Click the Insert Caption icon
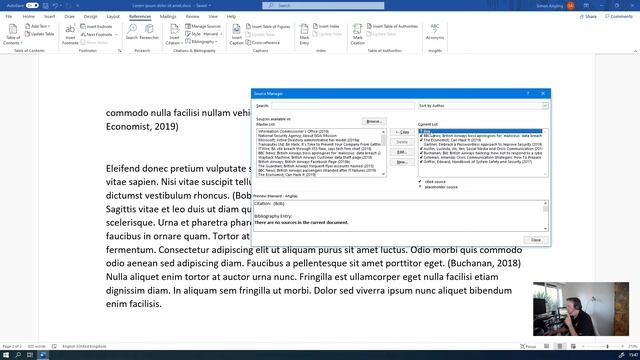The image size is (640, 360). pyautogui.click(x=236, y=34)
